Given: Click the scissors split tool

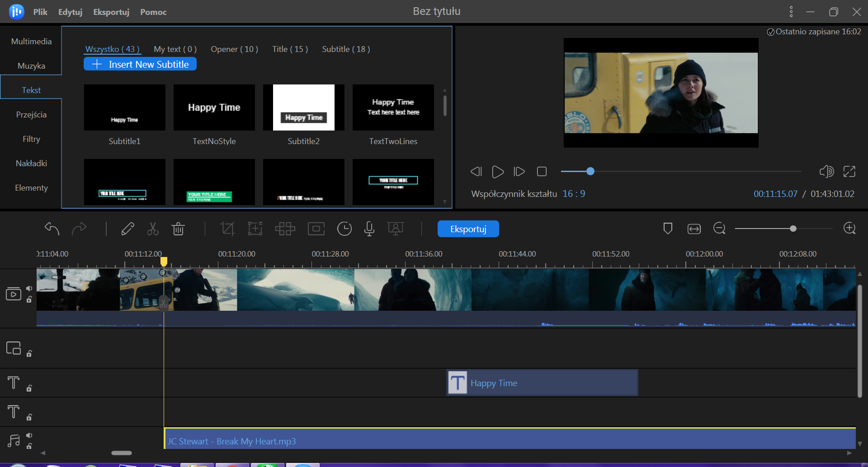Looking at the screenshot, I should 153,229.
